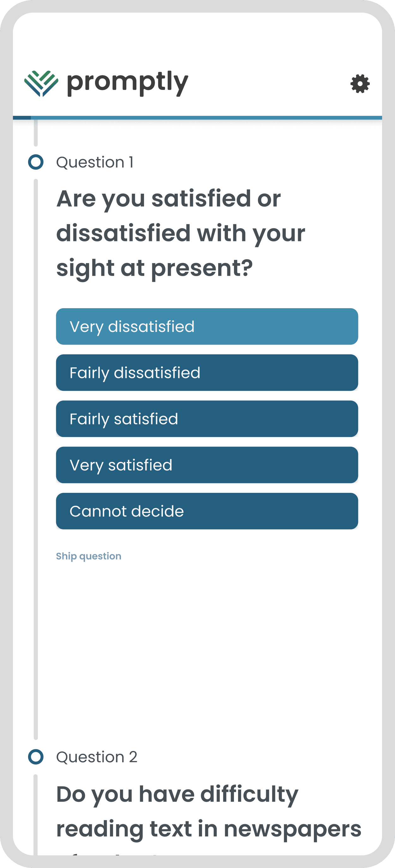The width and height of the screenshot is (395, 868).
Task: Click the Question 1 label
Action: [x=95, y=162]
